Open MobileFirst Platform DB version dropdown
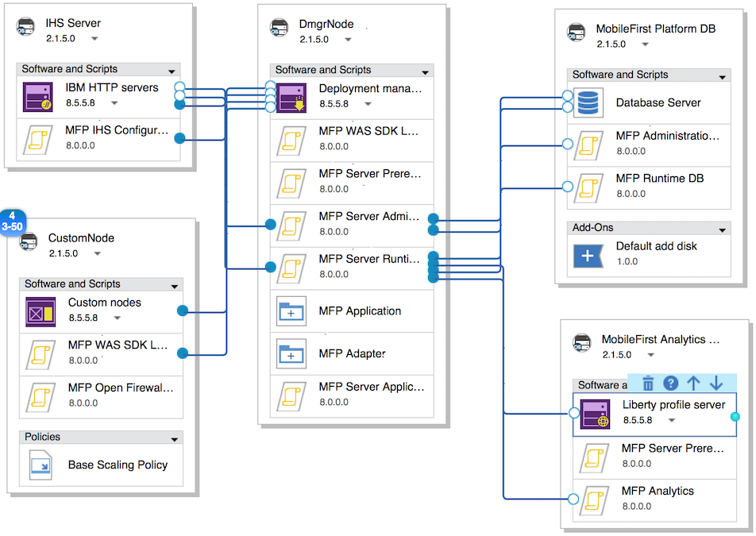The width and height of the screenshot is (756, 536). pyautogui.click(x=645, y=44)
